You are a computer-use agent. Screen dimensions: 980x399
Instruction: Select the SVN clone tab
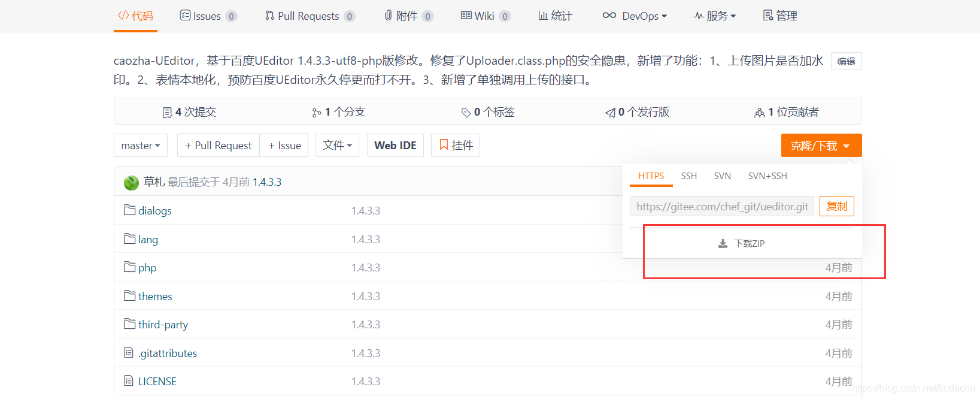(x=723, y=176)
